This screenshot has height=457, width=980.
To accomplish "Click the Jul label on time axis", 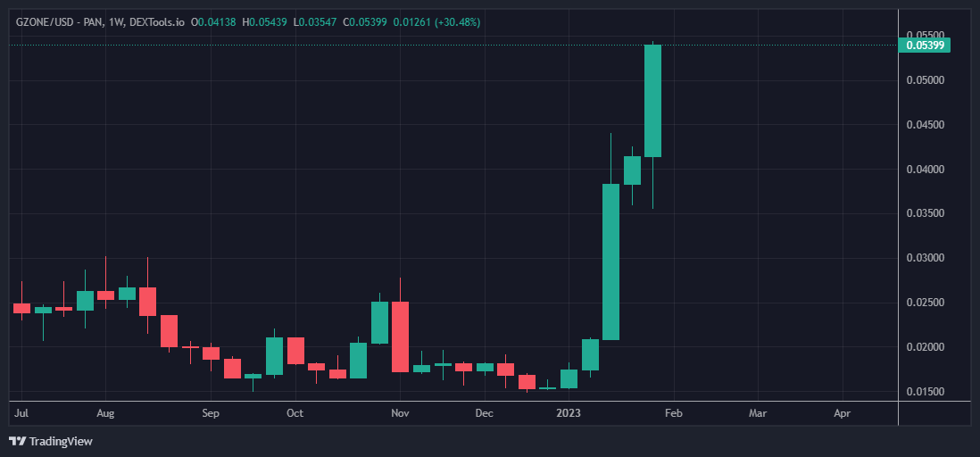I will pyautogui.click(x=21, y=413).
